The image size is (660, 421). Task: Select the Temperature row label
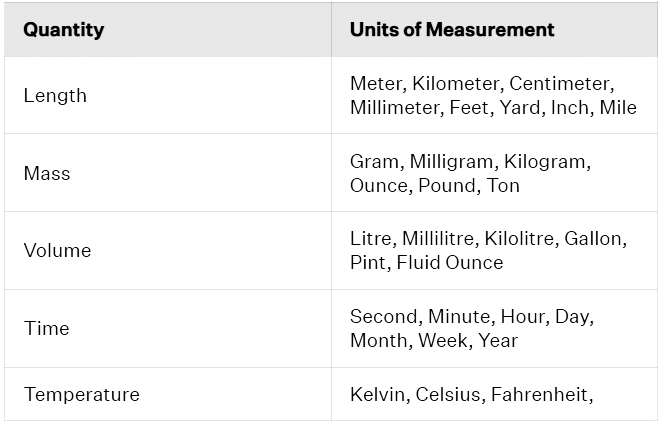[x=82, y=394]
